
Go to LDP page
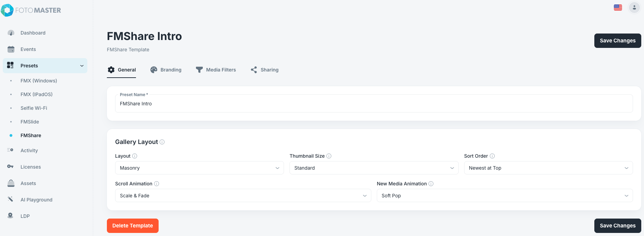tap(25, 216)
